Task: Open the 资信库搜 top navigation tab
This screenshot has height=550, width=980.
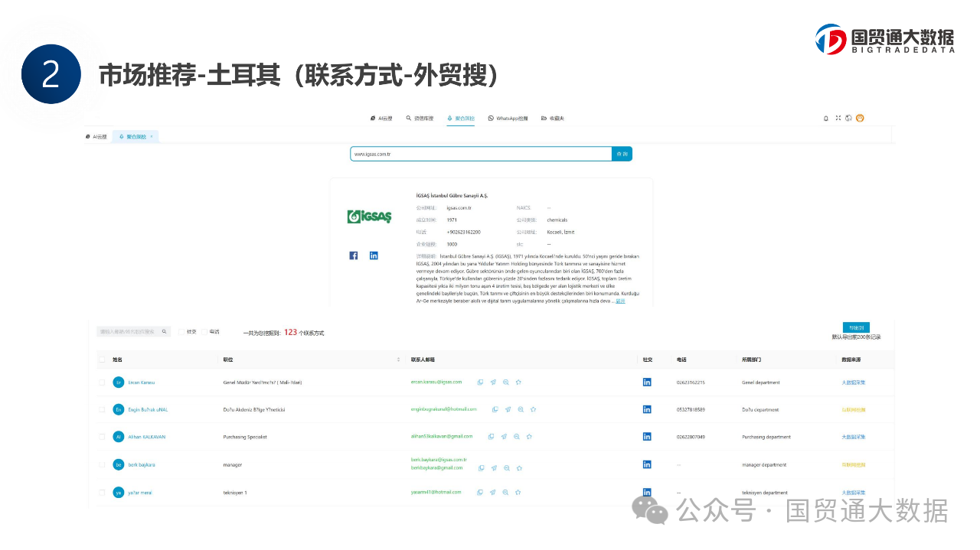Action: [420, 119]
